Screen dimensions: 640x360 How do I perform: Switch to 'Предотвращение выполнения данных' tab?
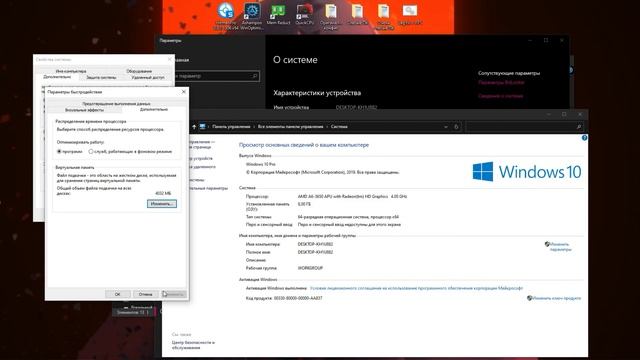click(x=116, y=104)
